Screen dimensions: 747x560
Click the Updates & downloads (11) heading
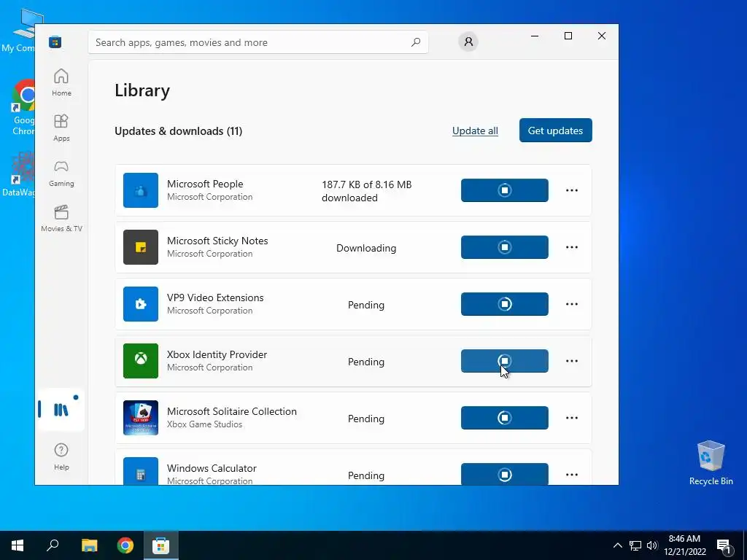coord(178,131)
